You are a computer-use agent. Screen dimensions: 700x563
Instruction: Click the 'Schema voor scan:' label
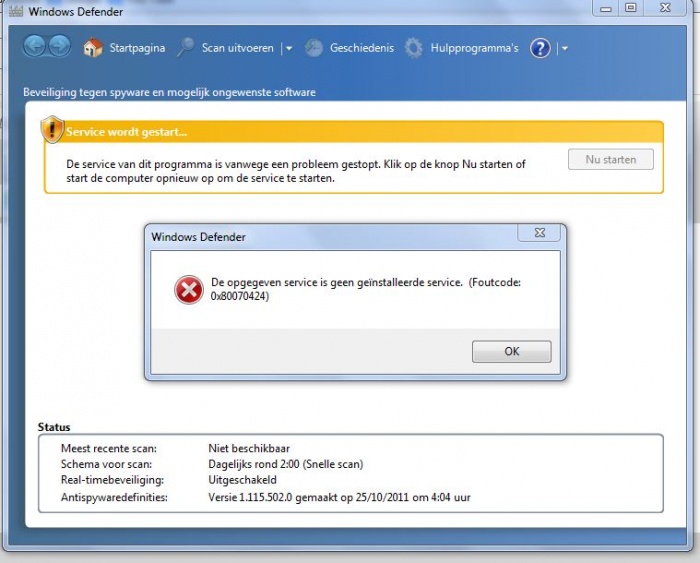[106, 464]
